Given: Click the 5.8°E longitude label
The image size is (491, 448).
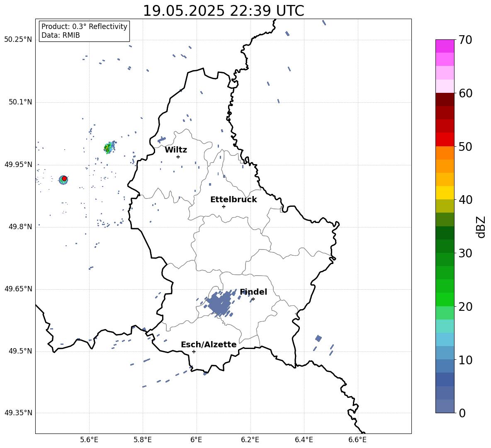Looking at the screenshot, I should point(143,440).
